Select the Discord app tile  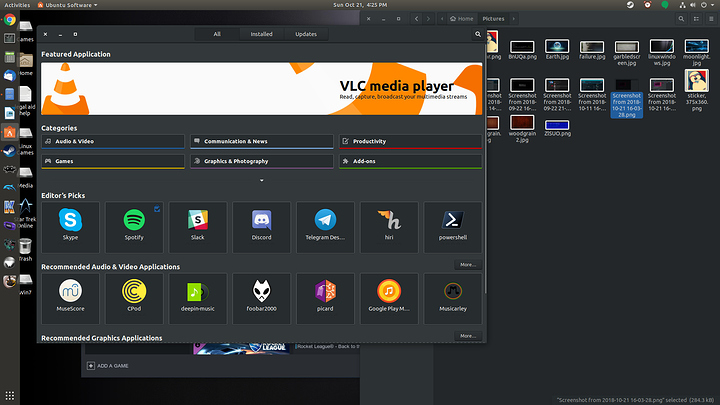(261, 226)
